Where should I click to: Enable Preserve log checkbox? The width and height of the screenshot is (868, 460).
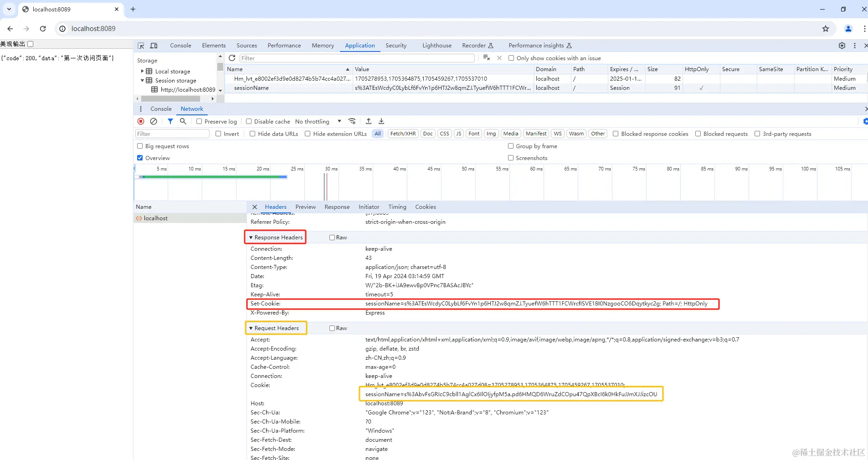199,122
